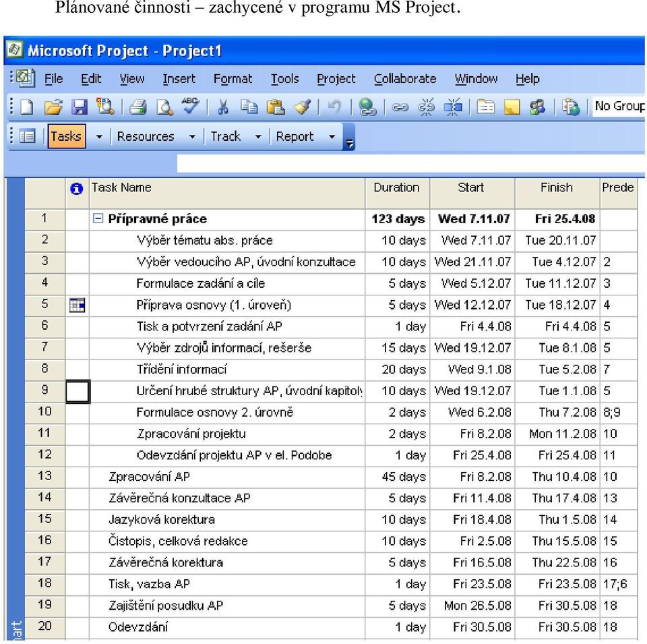647x644 pixels.
Task: Save the project with the floppy disk icon
Action: (80, 107)
